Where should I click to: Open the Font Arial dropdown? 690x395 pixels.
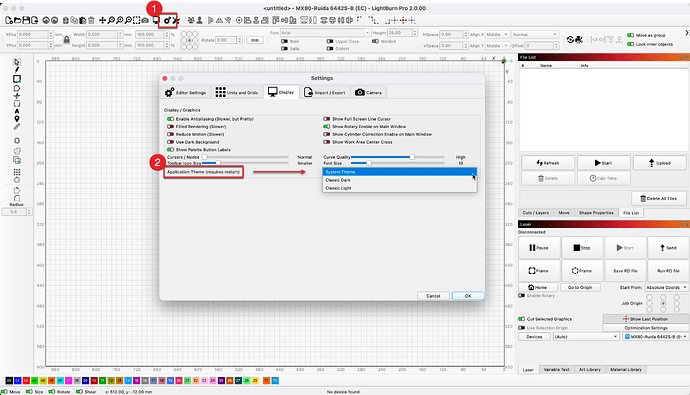click(326, 33)
